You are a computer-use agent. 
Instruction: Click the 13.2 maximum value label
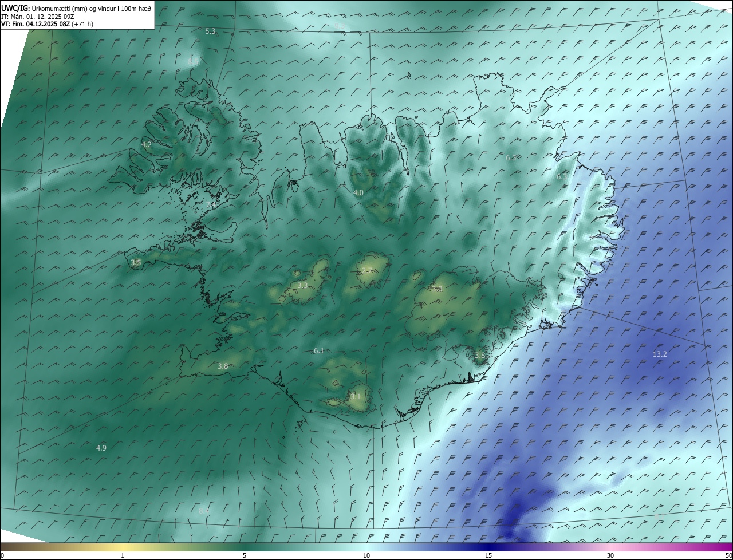pos(660,354)
